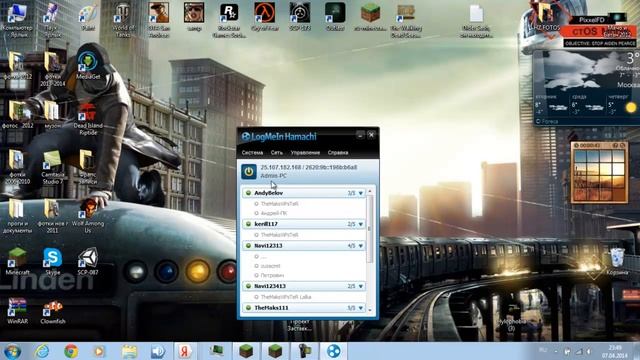This screenshot has height=360, width=640.
Task: Click the Windows Start button
Action: click(x=12, y=351)
